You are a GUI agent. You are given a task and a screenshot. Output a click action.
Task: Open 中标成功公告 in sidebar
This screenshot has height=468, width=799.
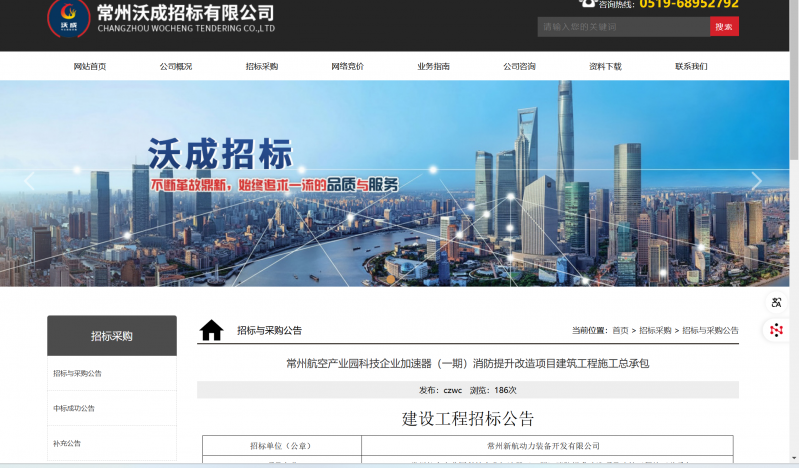click(75, 408)
